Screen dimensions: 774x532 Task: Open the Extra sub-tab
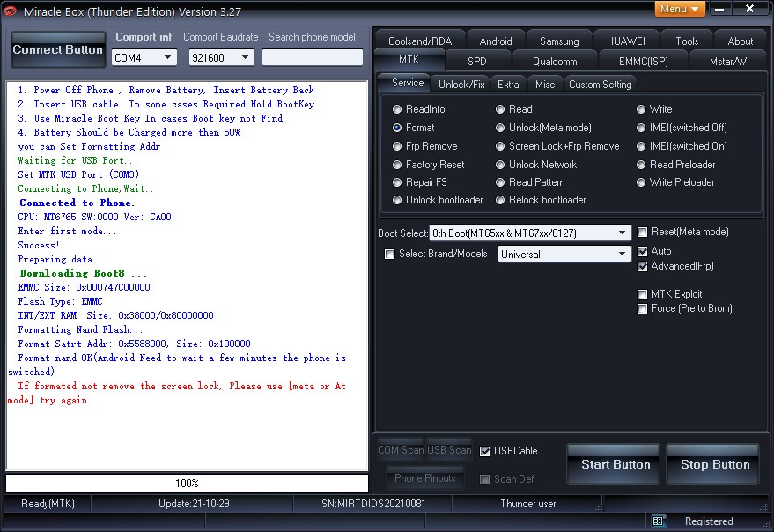pyautogui.click(x=508, y=85)
